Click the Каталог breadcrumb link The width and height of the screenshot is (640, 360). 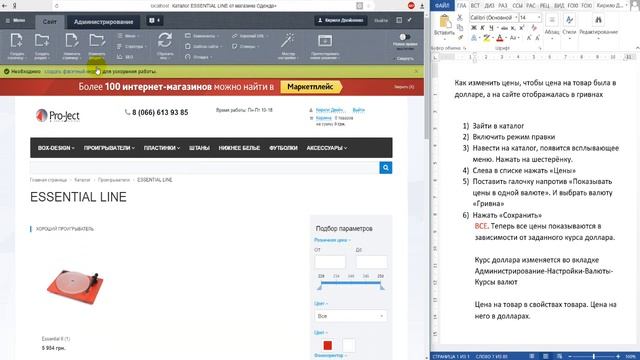[x=82, y=180]
